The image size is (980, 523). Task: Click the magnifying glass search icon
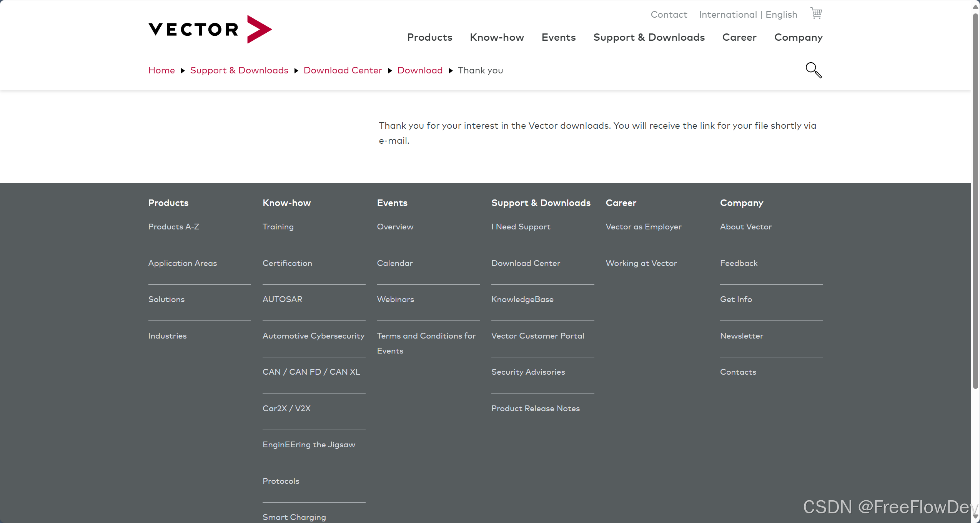click(813, 70)
